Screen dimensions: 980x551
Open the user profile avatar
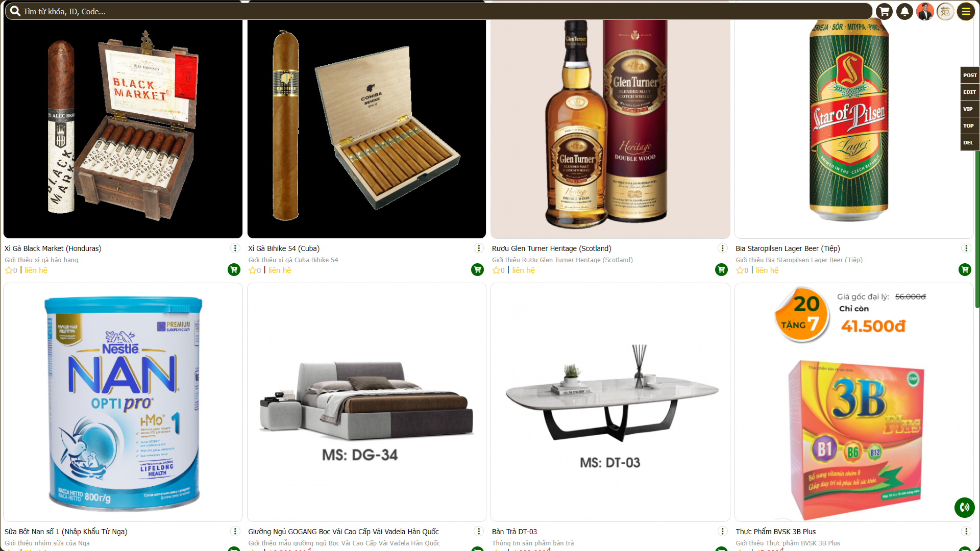(925, 11)
